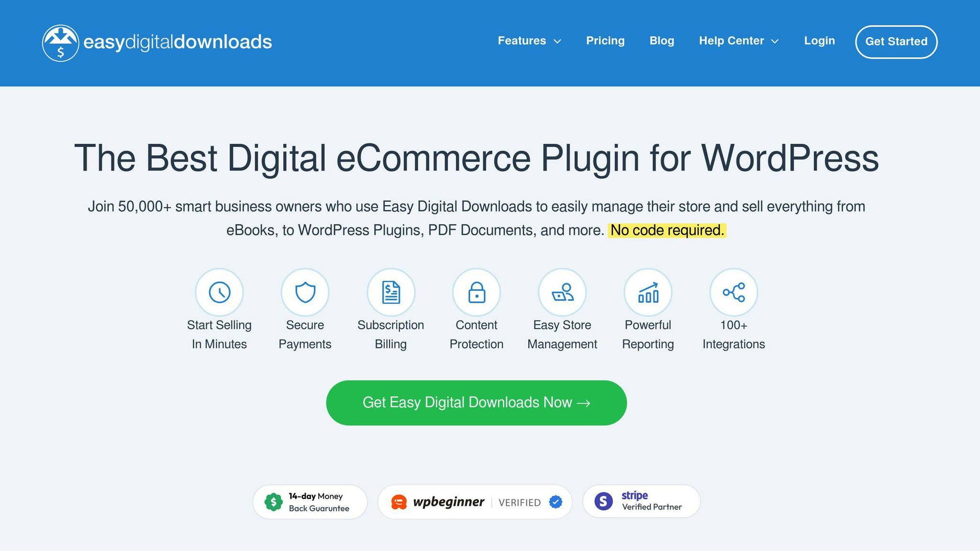Select the '100+ Integrations' label

tap(734, 334)
